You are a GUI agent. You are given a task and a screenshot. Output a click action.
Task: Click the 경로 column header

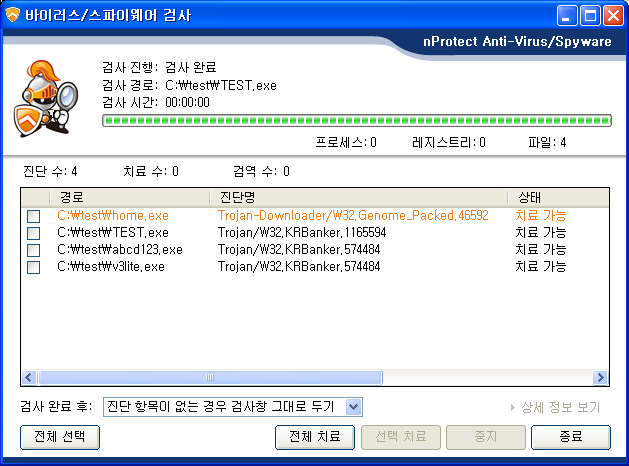130,197
